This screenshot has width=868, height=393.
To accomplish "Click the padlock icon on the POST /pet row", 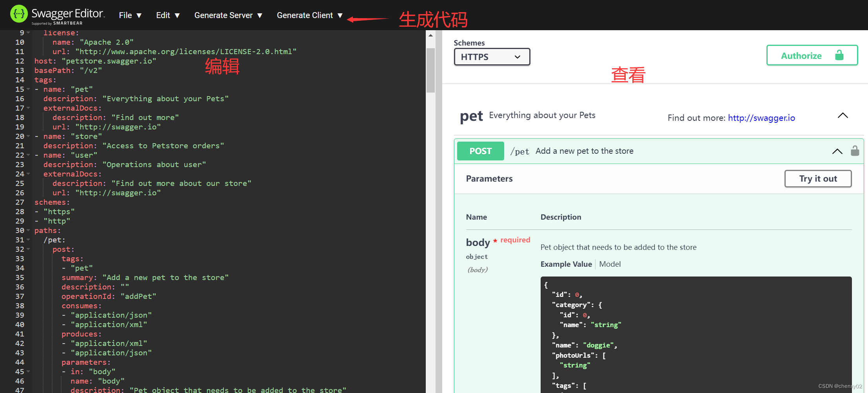I will point(855,151).
